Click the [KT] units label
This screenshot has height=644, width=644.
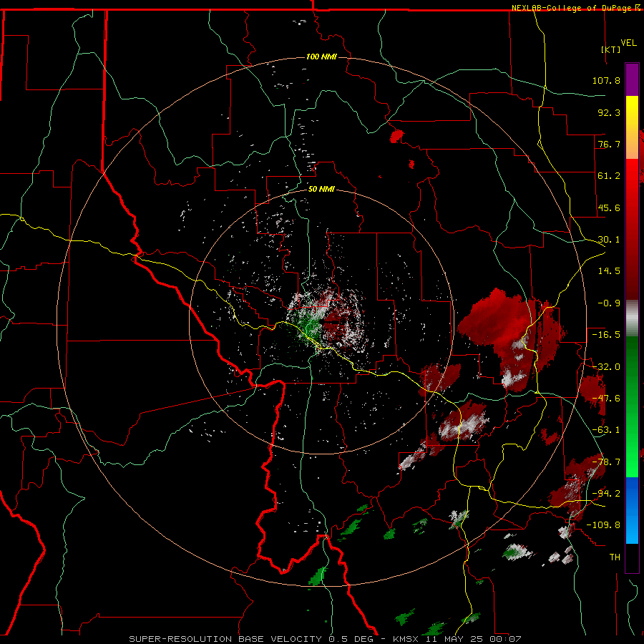point(611,49)
